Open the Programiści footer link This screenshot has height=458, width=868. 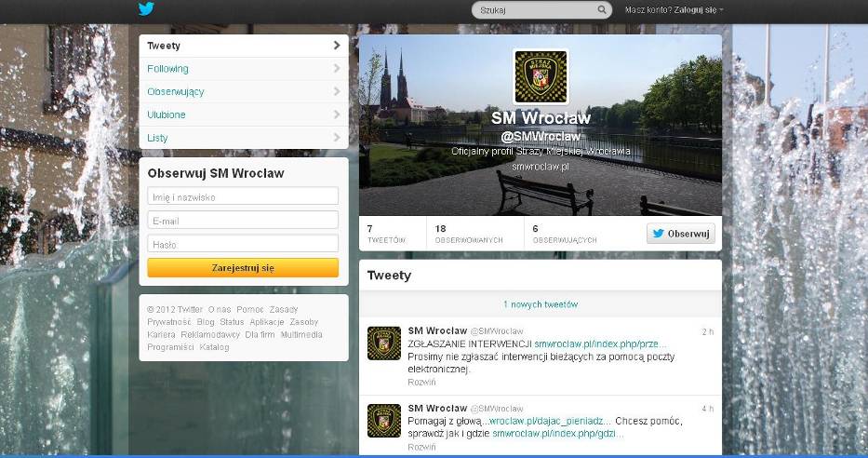[170, 347]
